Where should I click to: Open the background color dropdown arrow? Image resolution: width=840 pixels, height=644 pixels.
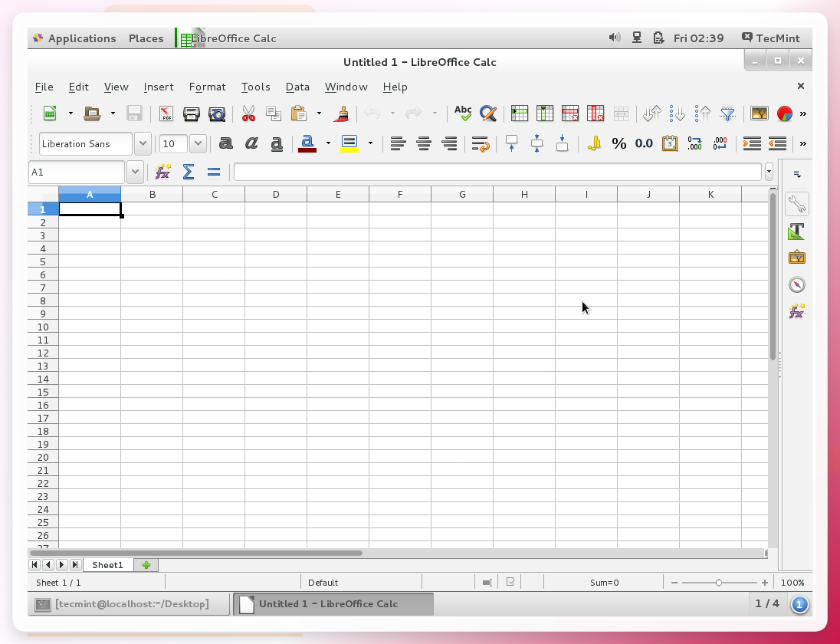click(370, 143)
